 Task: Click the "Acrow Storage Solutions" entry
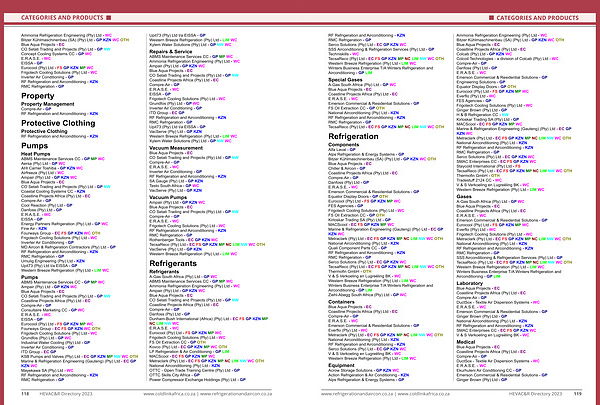(x=364, y=371)
